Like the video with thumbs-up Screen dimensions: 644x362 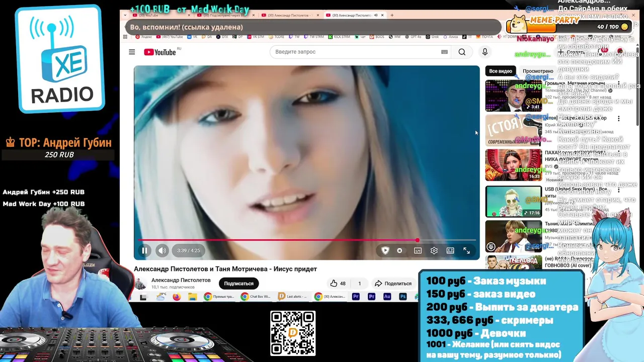click(x=338, y=284)
